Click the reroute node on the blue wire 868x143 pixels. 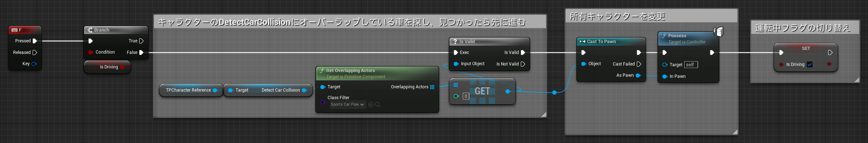click(555, 93)
